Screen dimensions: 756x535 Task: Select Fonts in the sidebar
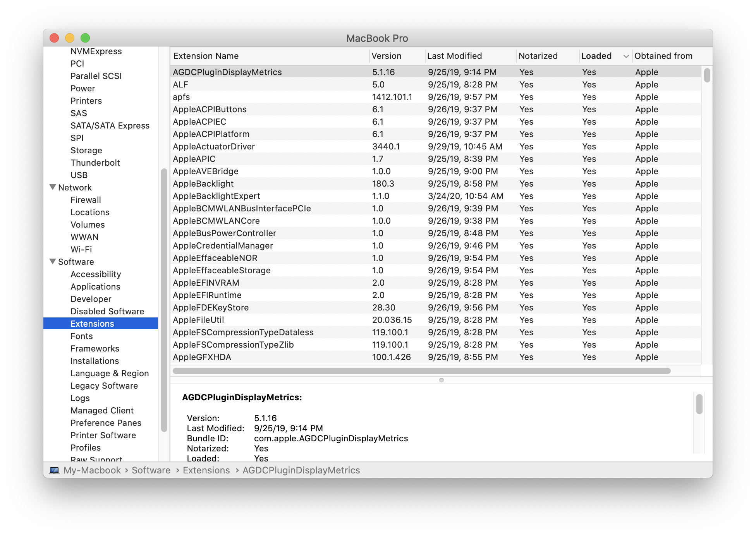[81, 336]
